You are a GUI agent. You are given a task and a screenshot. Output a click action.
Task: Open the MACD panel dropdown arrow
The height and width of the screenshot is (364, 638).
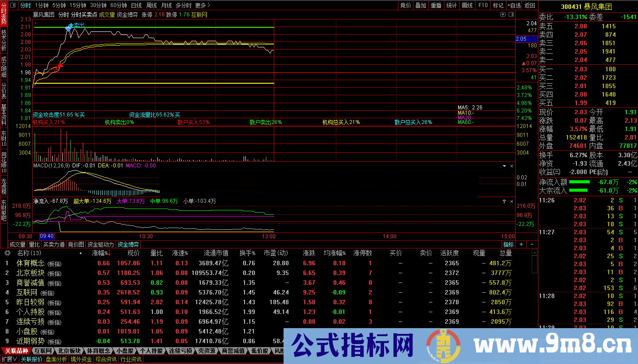tap(504, 166)
